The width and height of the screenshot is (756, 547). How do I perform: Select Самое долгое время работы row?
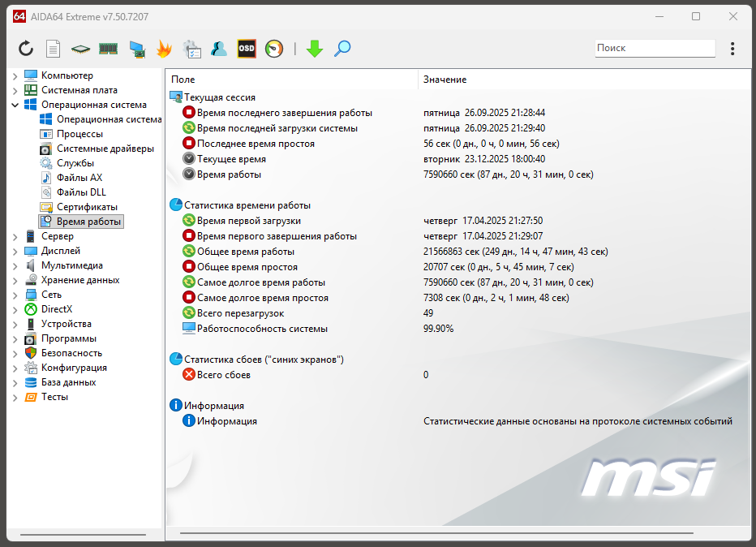click(x=458, y=282)
